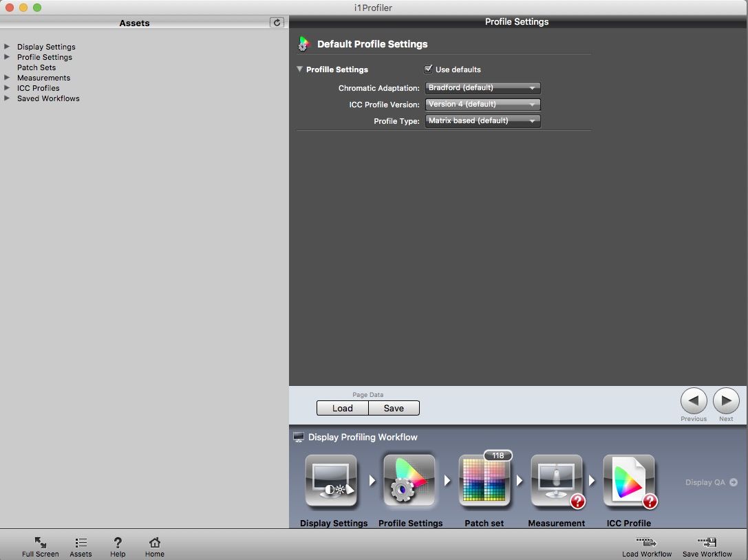Expand Display Settings in Assets tree
Image resolution: width=748 pixels, height=560 pixels.
point(7,46)
